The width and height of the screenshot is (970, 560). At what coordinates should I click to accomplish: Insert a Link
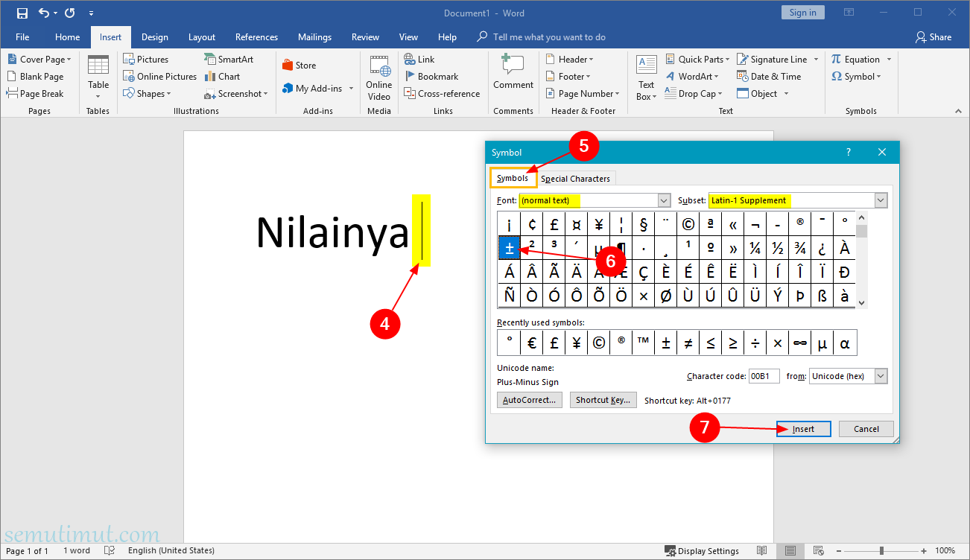click(419, 60)
